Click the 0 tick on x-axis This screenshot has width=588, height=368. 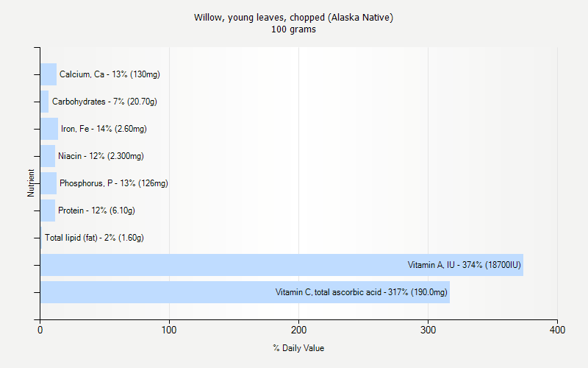click(40, 330)
